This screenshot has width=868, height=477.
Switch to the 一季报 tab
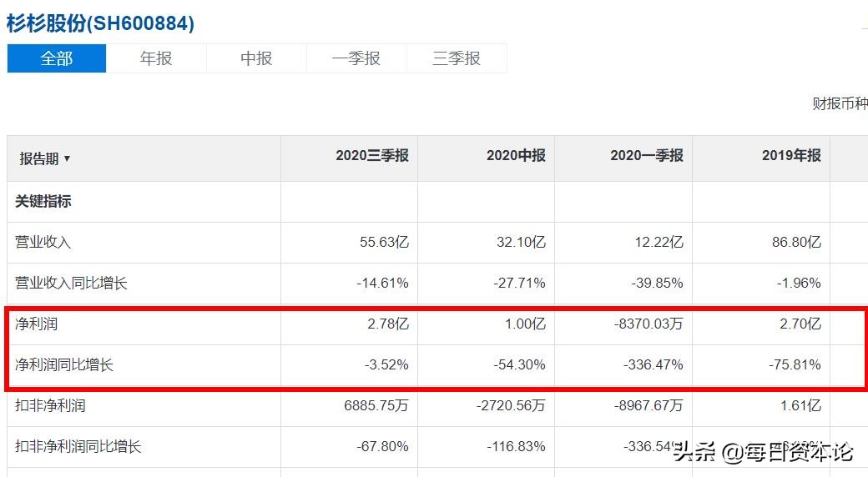tap(356, 58)
